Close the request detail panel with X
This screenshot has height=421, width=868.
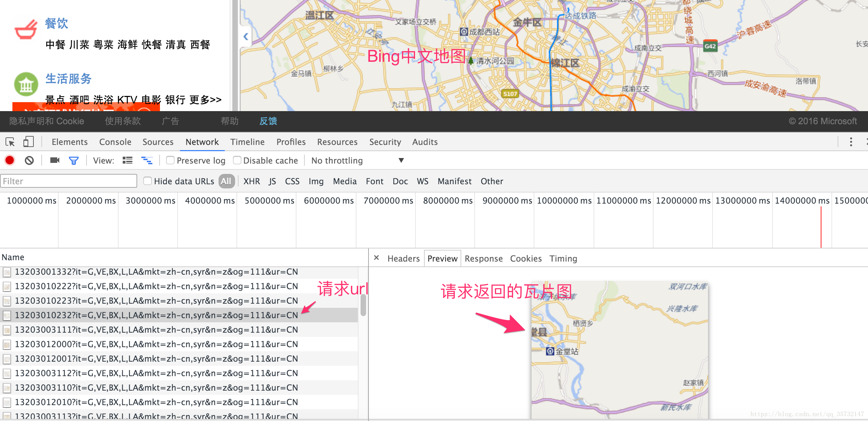[x=376, y=258]
